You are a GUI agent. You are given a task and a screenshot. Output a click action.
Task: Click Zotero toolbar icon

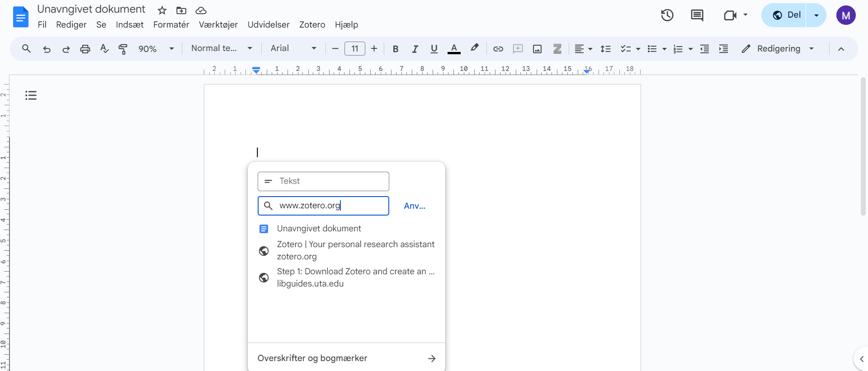(x=557, y=49)
